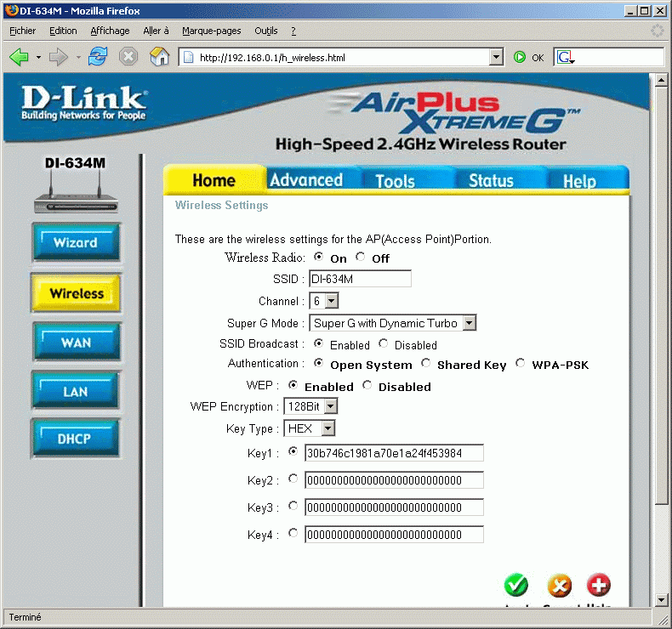Apply settings with the green checkmark icon

(516, 585)
